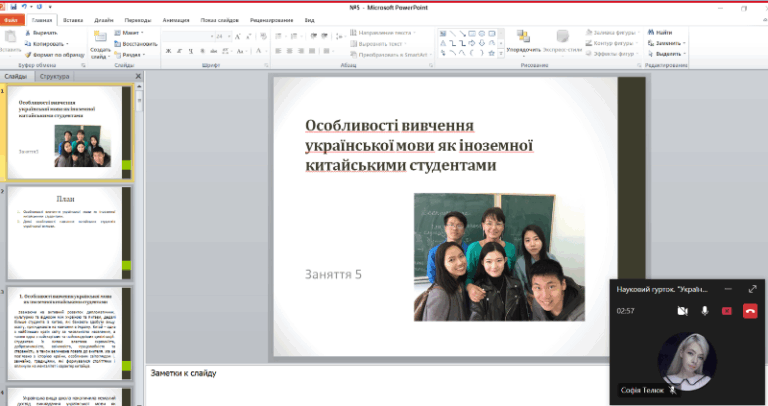768x406 pixels.
Task: Click the decrease font size icon
Action: (248, 36)
